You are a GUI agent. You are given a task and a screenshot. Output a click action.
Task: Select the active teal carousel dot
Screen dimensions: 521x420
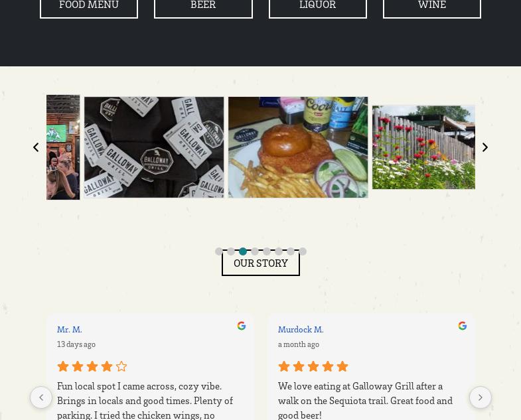point(243,251)
